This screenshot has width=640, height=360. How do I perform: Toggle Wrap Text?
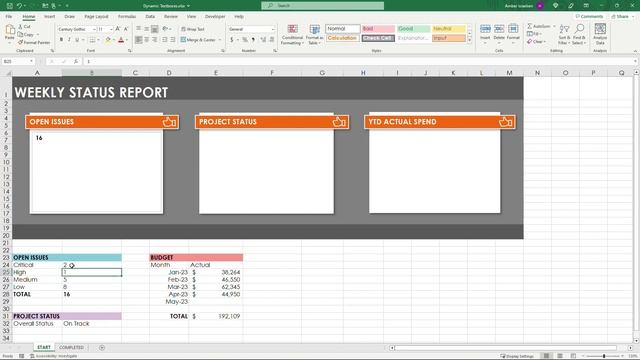193,29
